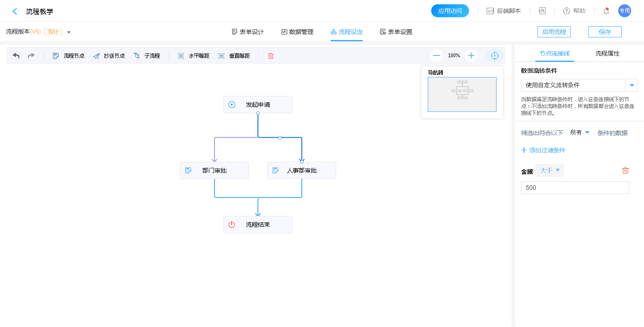This screenshot has width=644, height=327.
Task: Click the 启用流程 button
Action: tap(554, 32)
